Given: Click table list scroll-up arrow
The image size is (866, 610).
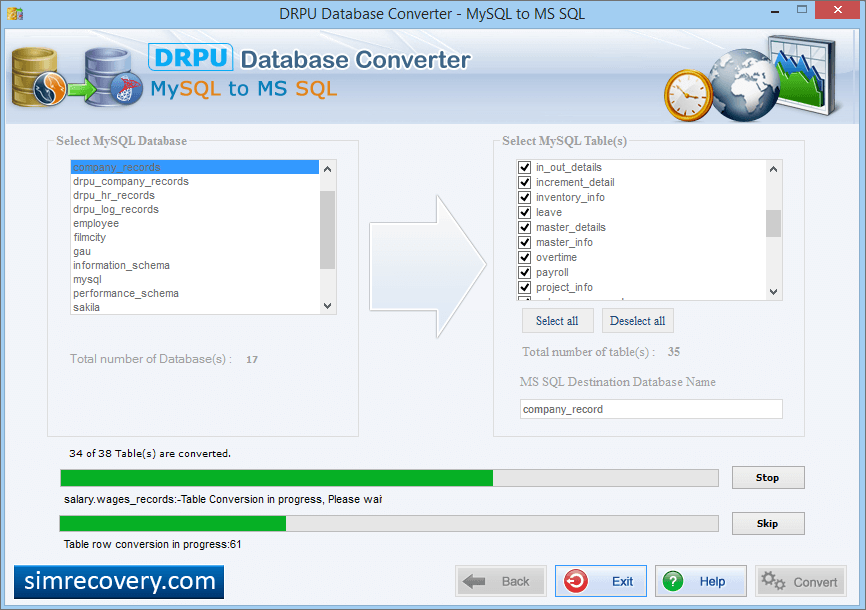Looking at the screenshot, I should point(773,169).
